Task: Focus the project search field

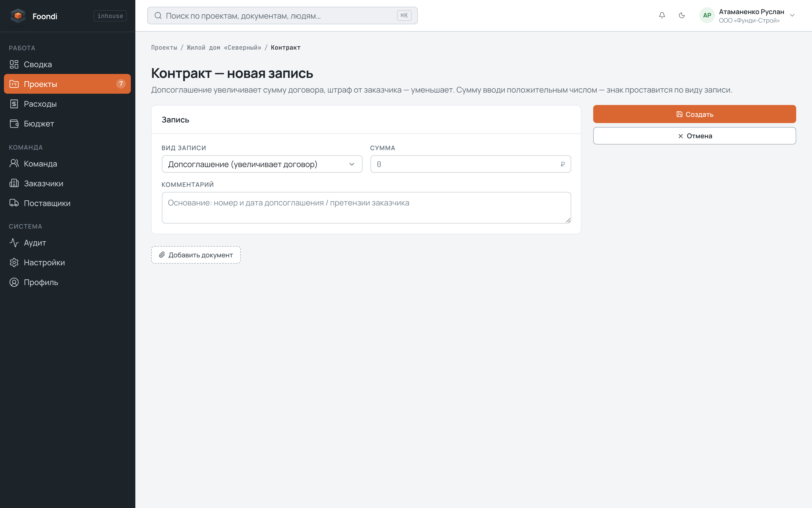Action: (282, 16)
